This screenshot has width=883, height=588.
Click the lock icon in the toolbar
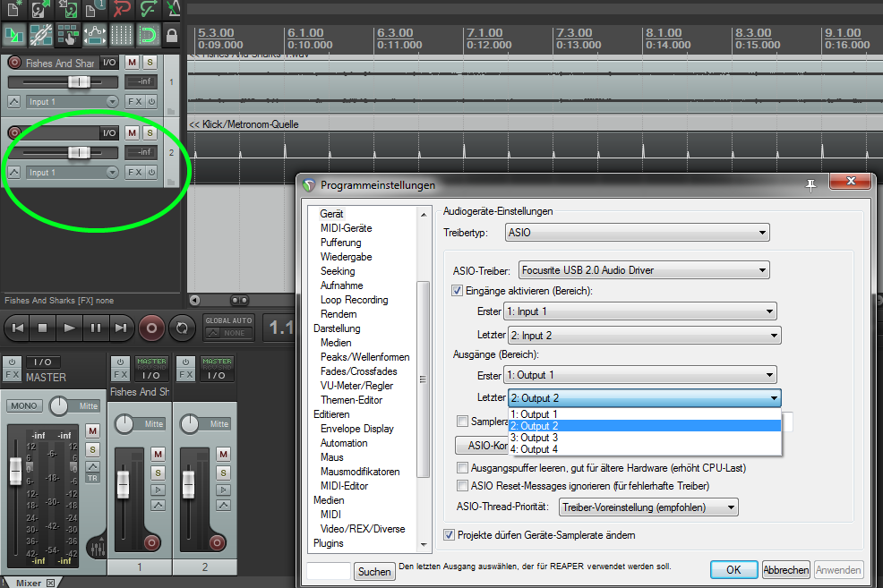[171, 36]
